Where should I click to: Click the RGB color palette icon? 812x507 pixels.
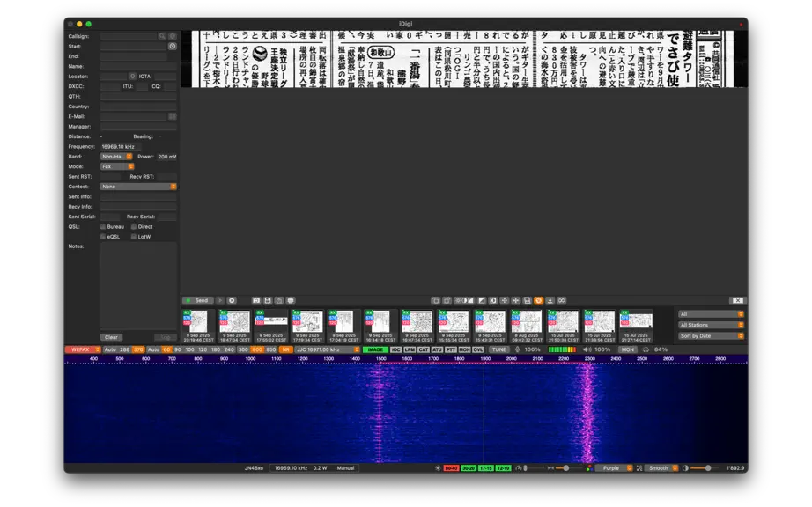(589, 468)
